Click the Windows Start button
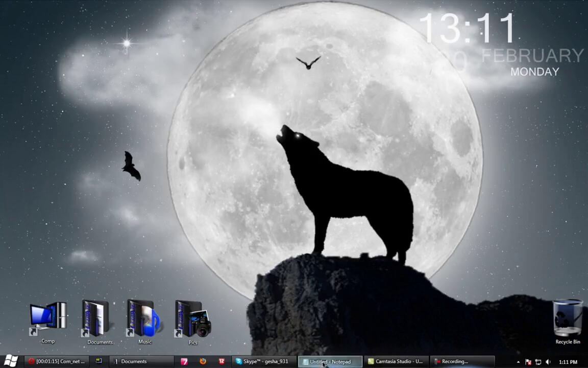The height and width of the screenshot is (368, 588). click(x=11, y=361)
